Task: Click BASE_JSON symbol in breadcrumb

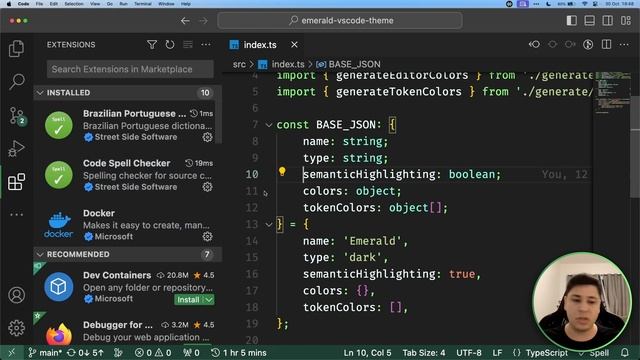Action: (x=354, y=64)
